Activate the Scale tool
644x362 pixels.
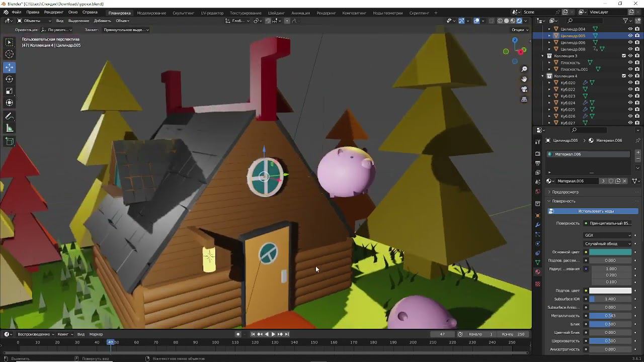[10, 91]
